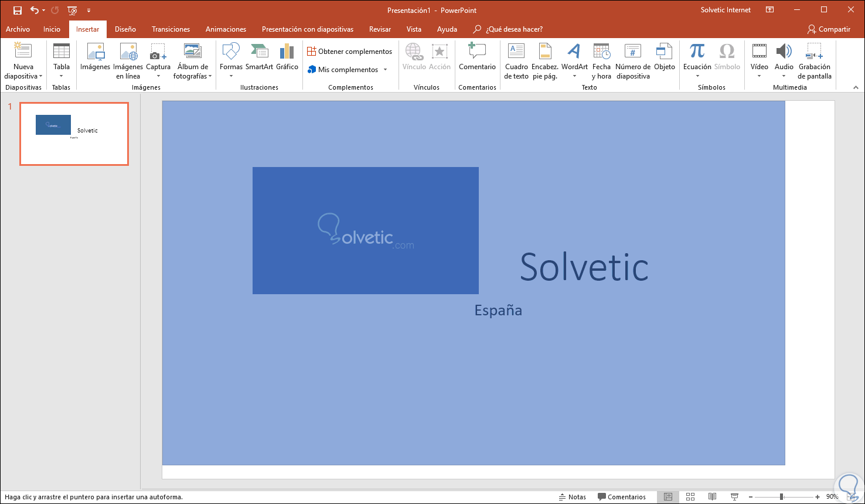
Task: Adjust the zoom slider handle
Action: tap(781, 497)
